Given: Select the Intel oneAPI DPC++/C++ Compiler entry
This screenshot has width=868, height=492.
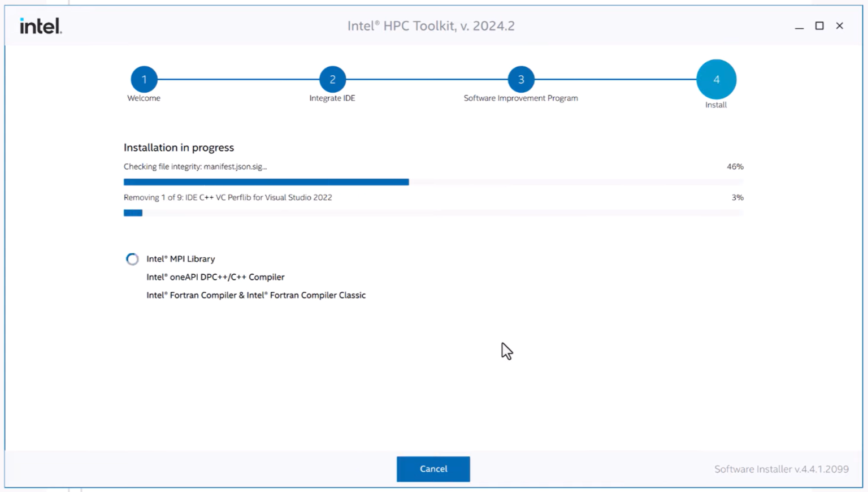Looking at the screenshot, I should point(215,277).
